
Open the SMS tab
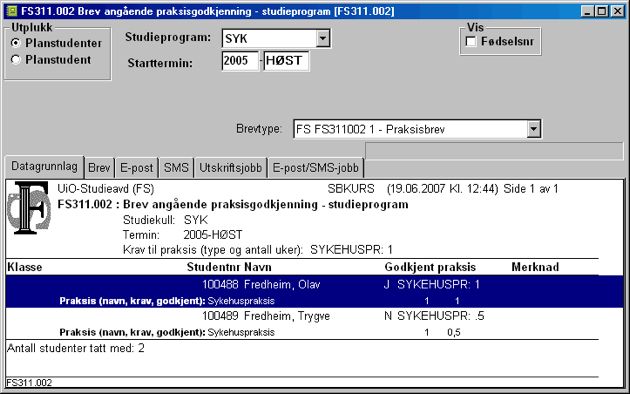176,167
